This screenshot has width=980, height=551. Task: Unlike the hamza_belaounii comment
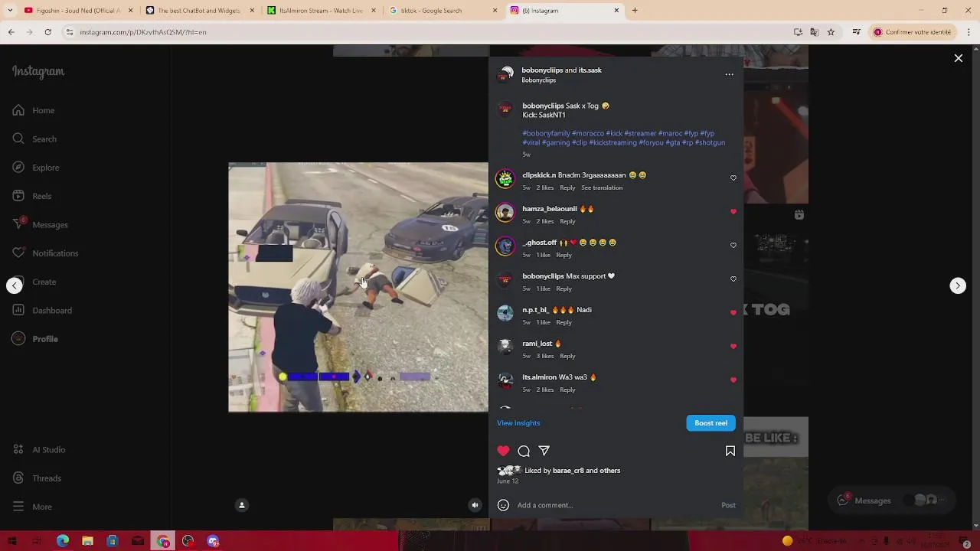coord(733,212)
